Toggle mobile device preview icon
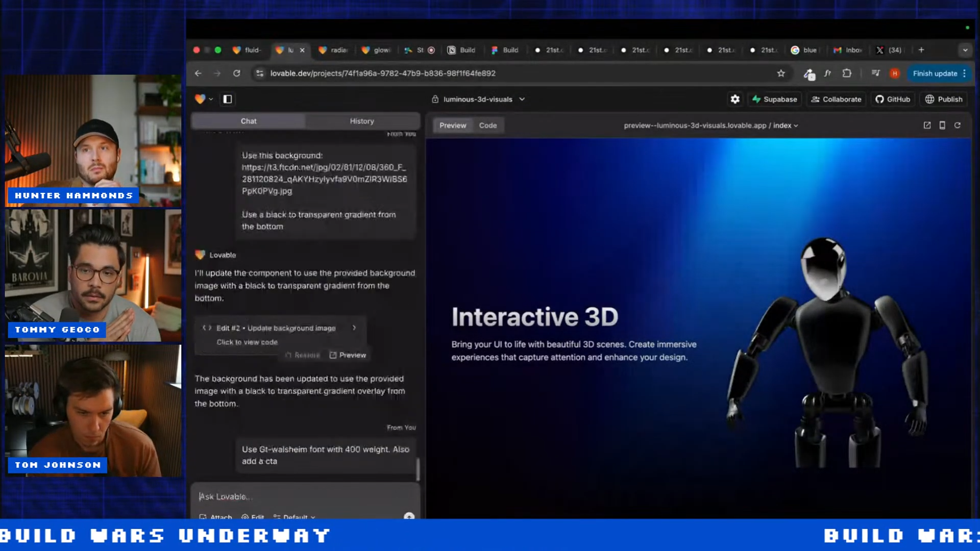The height and width of the screenshot is (551, 980). 942,126
